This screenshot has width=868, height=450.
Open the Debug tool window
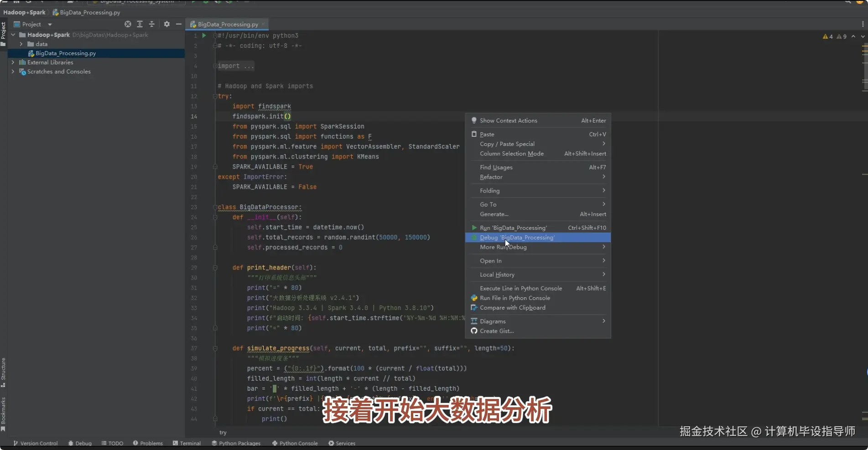tap(80, 443)
